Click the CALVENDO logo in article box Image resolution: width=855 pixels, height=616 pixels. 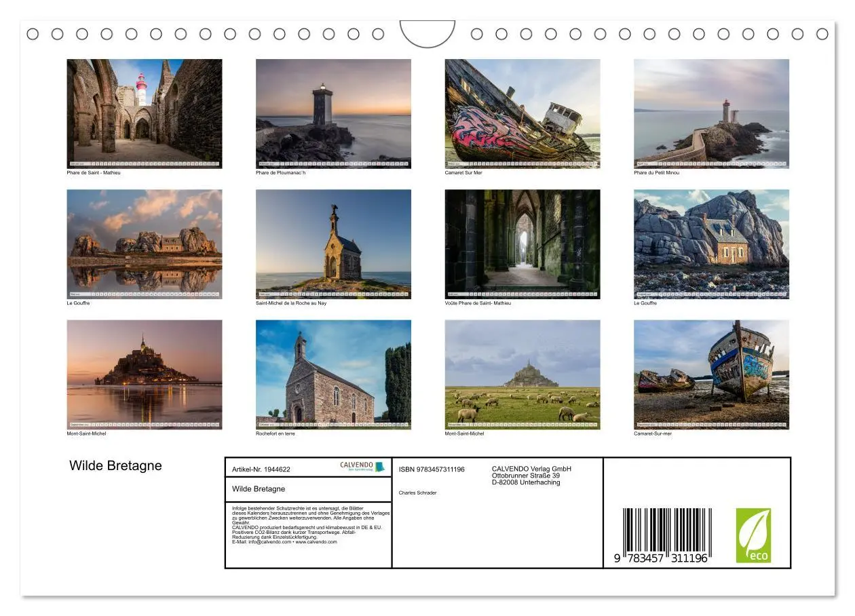coord(362,467)
